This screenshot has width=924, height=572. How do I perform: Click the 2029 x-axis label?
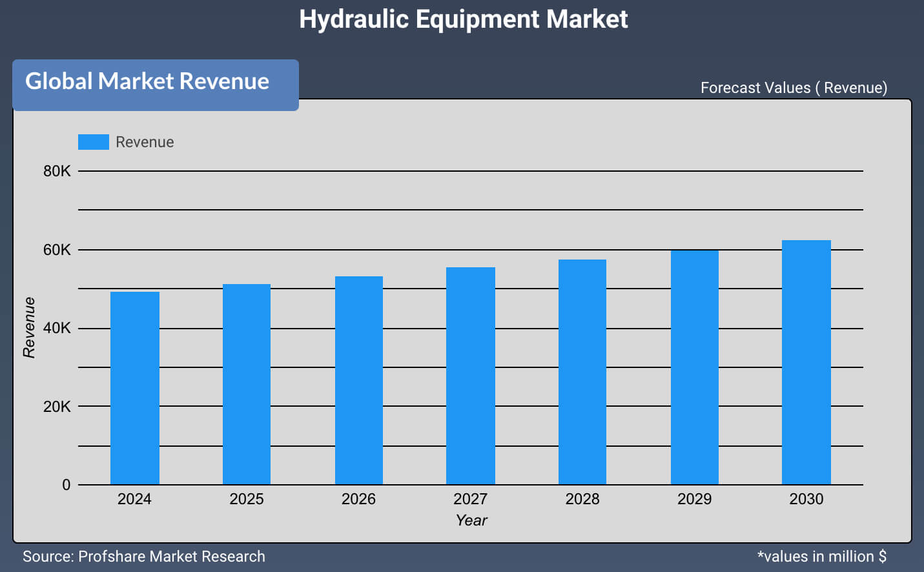pyautogui.click(x=694, y=499)
